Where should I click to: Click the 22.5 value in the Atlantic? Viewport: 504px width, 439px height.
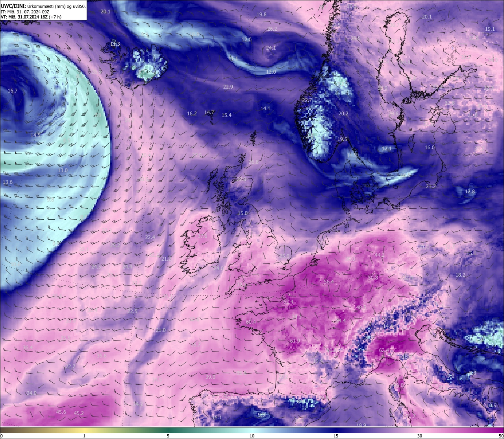[133, 311]
